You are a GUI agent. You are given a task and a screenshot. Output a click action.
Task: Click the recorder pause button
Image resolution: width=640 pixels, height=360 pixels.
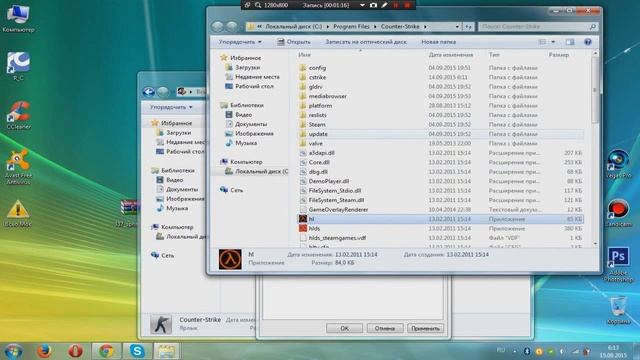(396, 5)
